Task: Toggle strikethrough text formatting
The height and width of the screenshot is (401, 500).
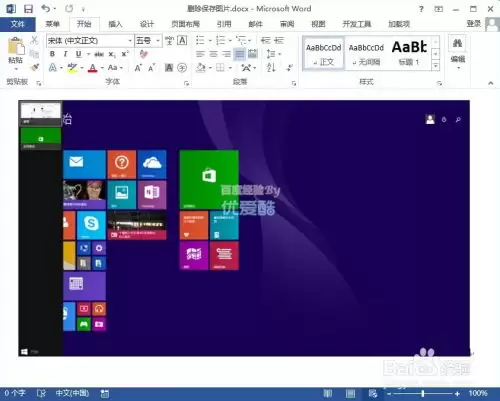Action: coord(99,54)
